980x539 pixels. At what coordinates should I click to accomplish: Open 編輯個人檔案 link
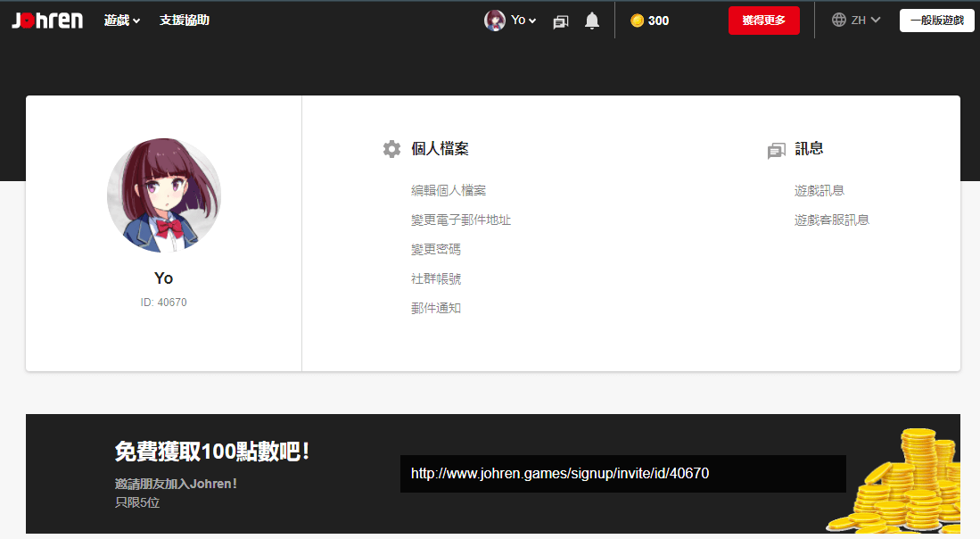pyautogui.click(x=449, y=191)
